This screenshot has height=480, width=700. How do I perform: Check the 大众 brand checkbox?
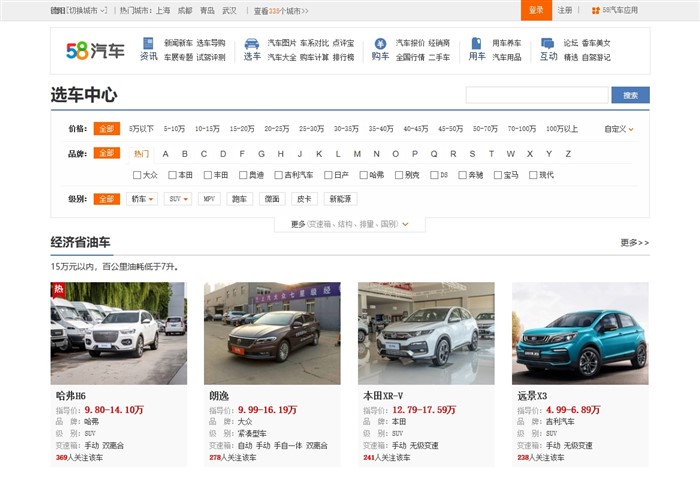tap(137, 175)
